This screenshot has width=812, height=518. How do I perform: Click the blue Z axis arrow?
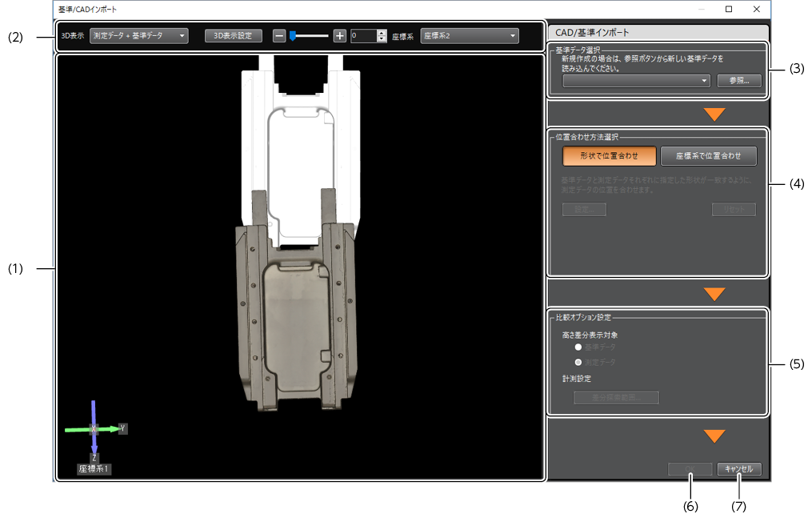[94, 444]
